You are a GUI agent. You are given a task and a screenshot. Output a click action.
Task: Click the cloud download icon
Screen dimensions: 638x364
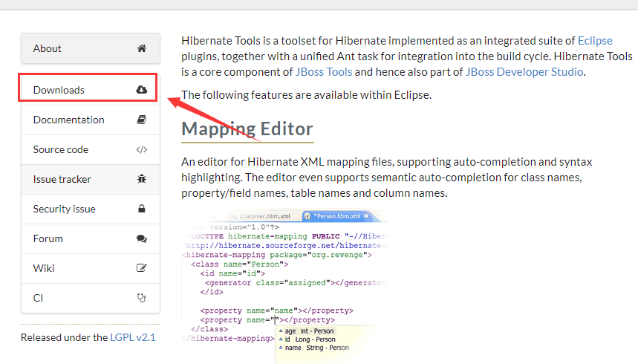pos(142,90)
